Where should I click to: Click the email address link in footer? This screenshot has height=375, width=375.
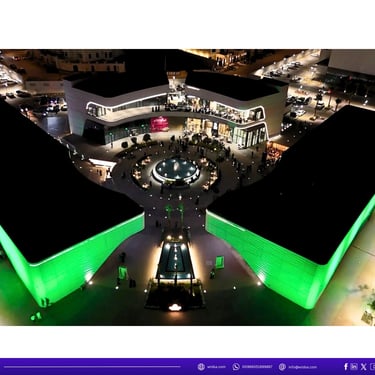[303, 367]
